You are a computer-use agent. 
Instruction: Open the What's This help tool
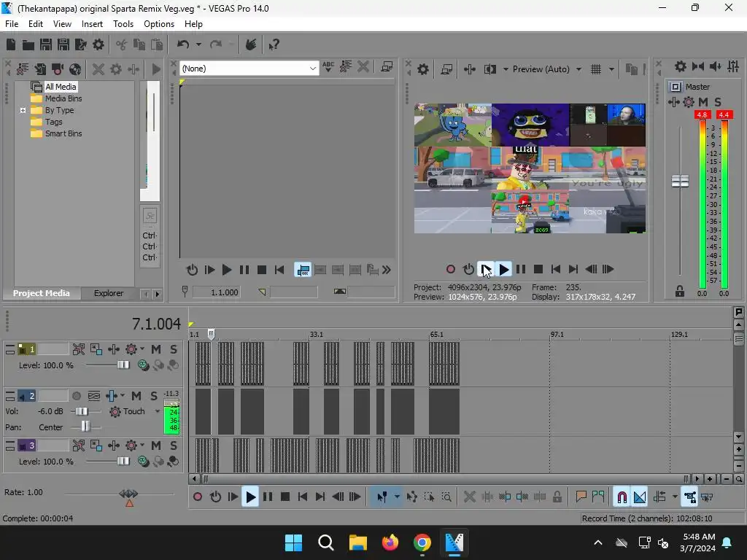pyautogui.click(x=274, y=44)
